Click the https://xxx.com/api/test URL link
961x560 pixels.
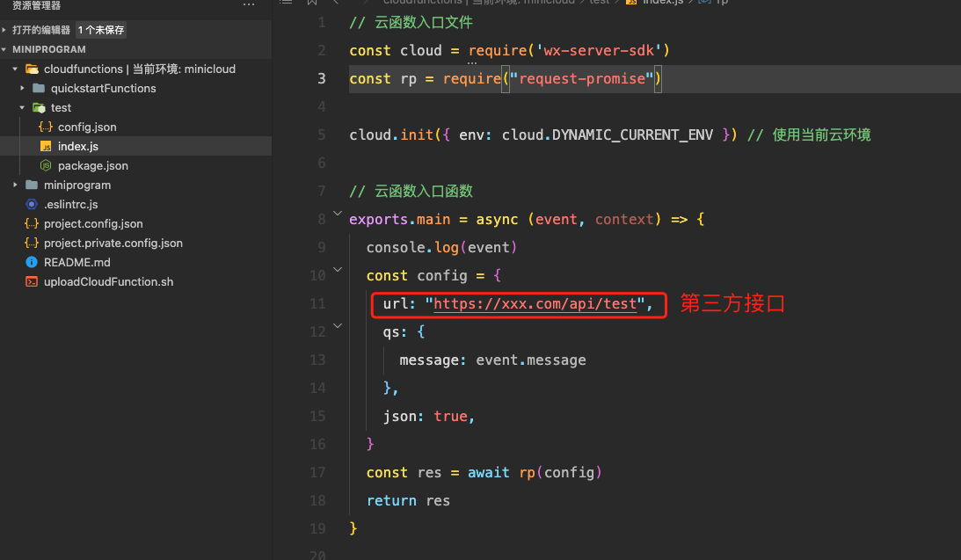(x=535, y=304)
